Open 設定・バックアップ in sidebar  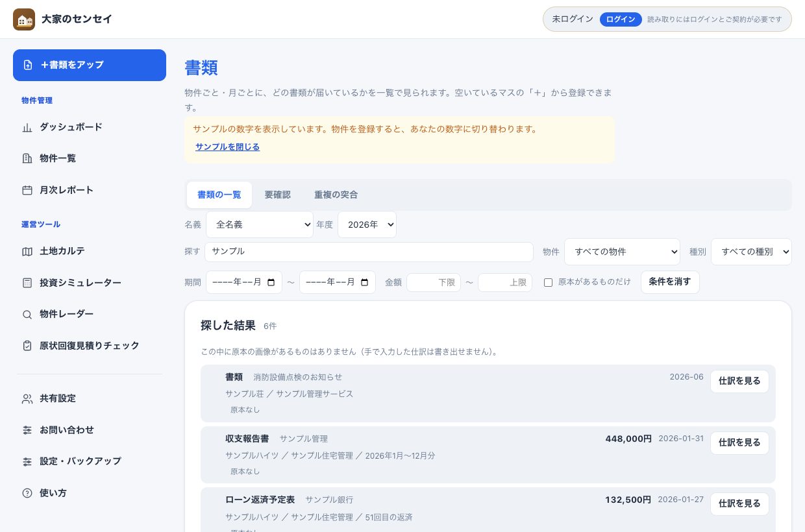[90, 461]
